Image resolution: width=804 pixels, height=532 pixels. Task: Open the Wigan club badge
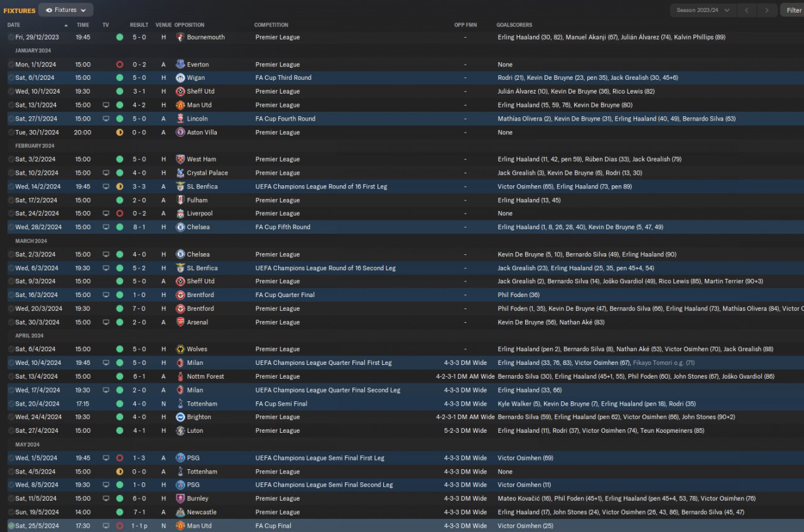(180, 78)
